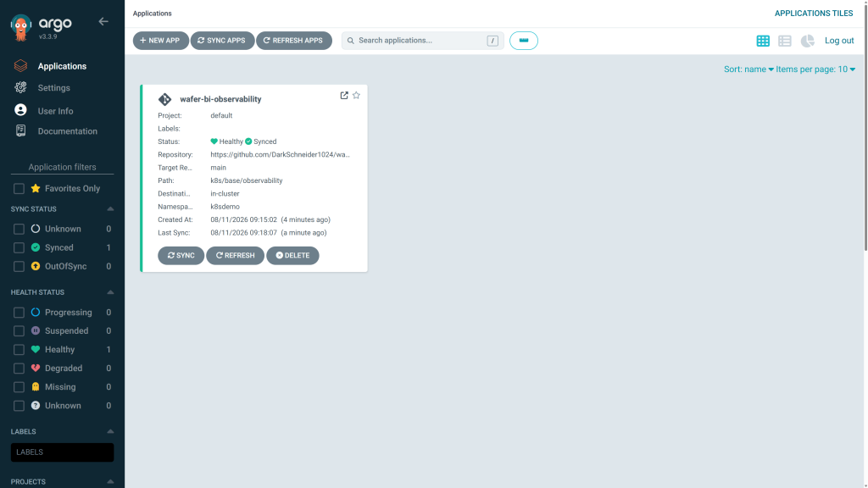Focus the Search applications field
This screenshot has height=488, width=868.
pos(422,41)
